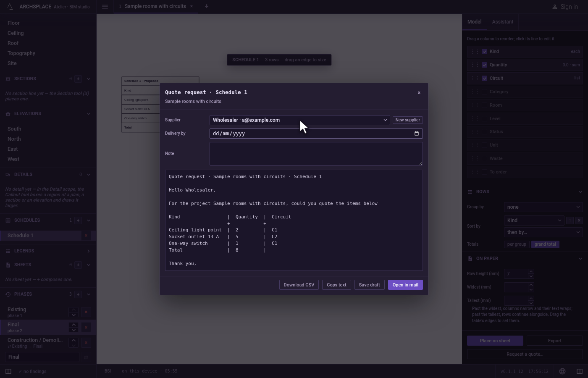This screenshot has height=378, width=588.
Task: Add a new tab with plus icon
Action: 206,6
